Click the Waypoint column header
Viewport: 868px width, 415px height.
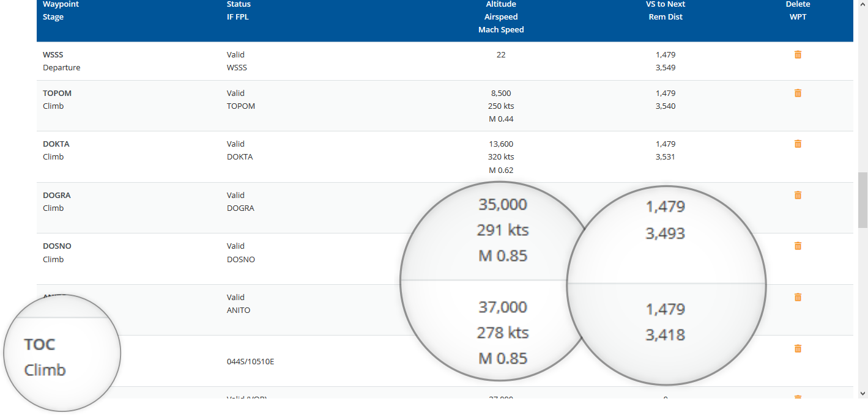coord(61,4)
